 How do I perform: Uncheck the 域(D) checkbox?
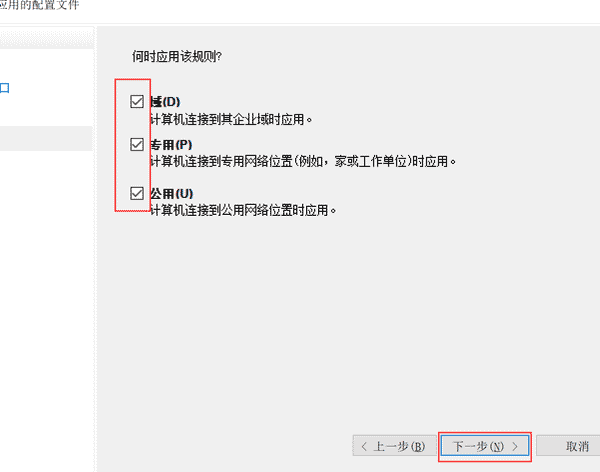[137, 101]
